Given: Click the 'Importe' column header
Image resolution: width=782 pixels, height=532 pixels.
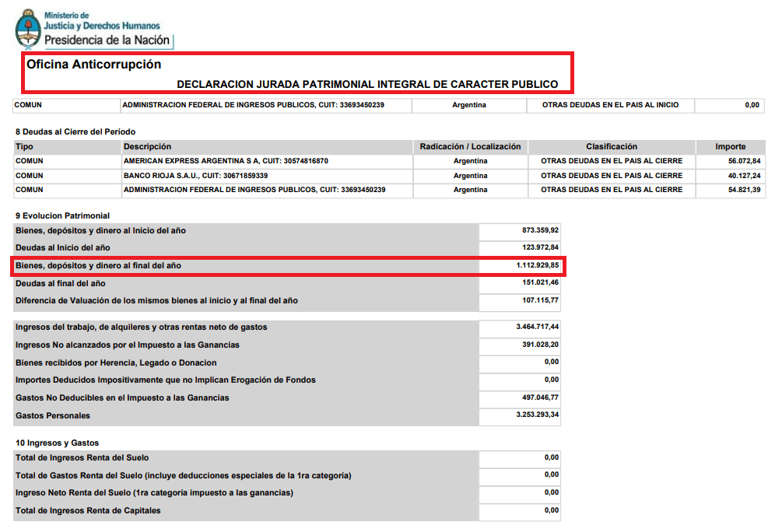Looking at the screenshot, I should pyautogui.click(x=730, y=146).
